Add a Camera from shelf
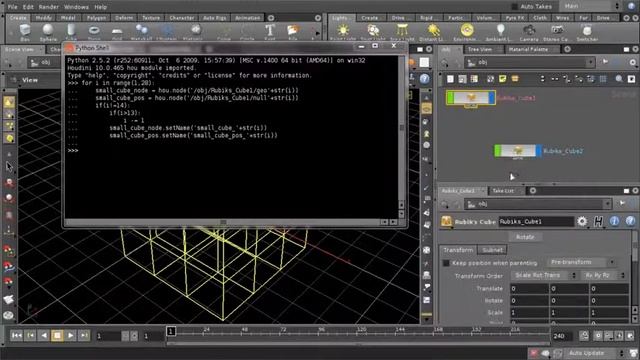This screenshot has width=640, height=360. pos(529,33)
